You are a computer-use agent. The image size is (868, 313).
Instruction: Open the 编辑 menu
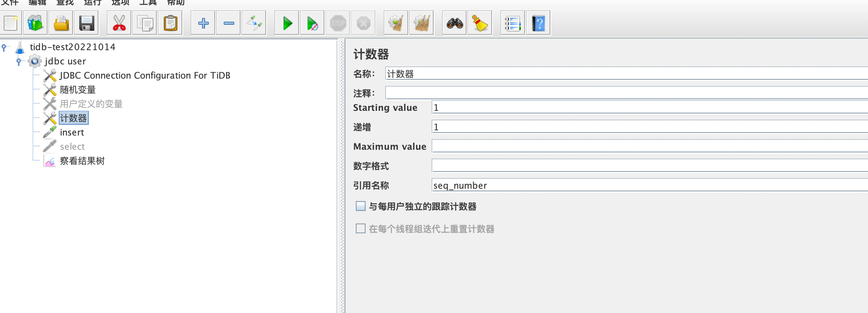click(37, 3)
